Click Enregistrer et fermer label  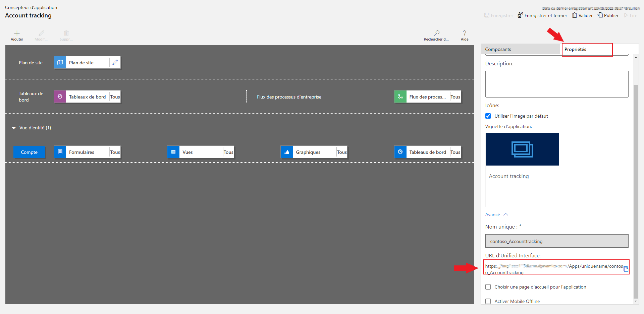(x=546, y=15)
